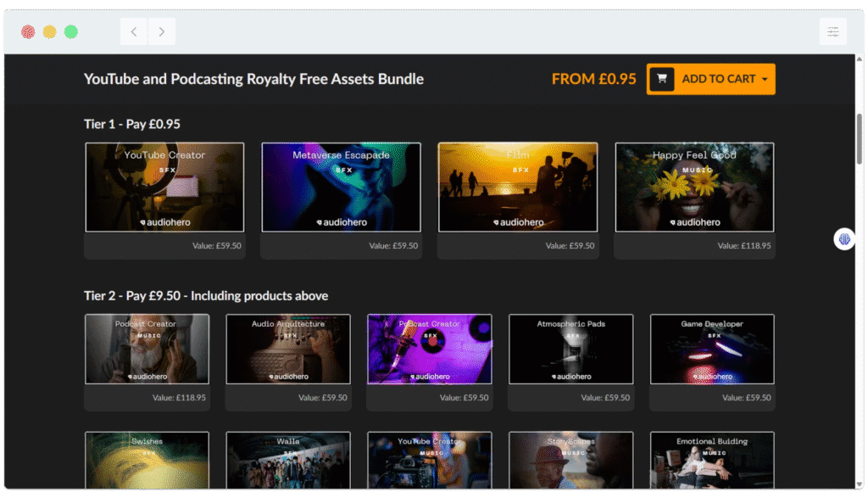Open the Film SFX product thumbnail

coord(517,187)
